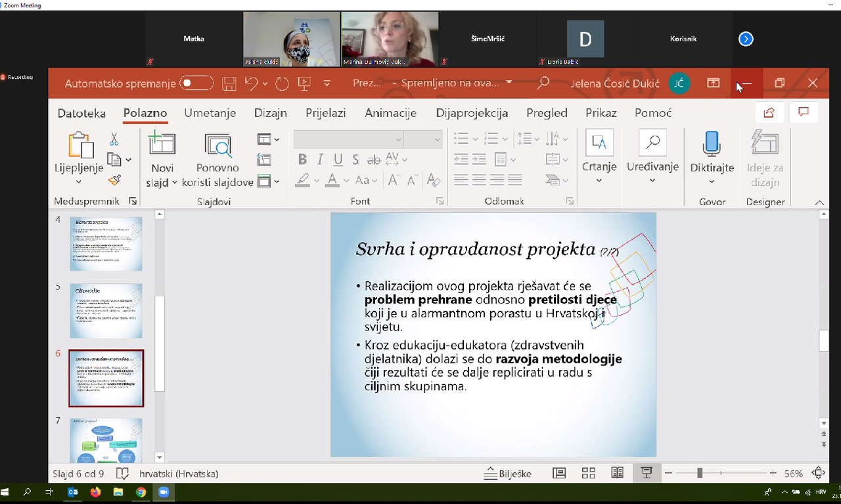This screenshot has height=504, width=841.
Task: Click the Dictate microphone icon
Action: 712,143
